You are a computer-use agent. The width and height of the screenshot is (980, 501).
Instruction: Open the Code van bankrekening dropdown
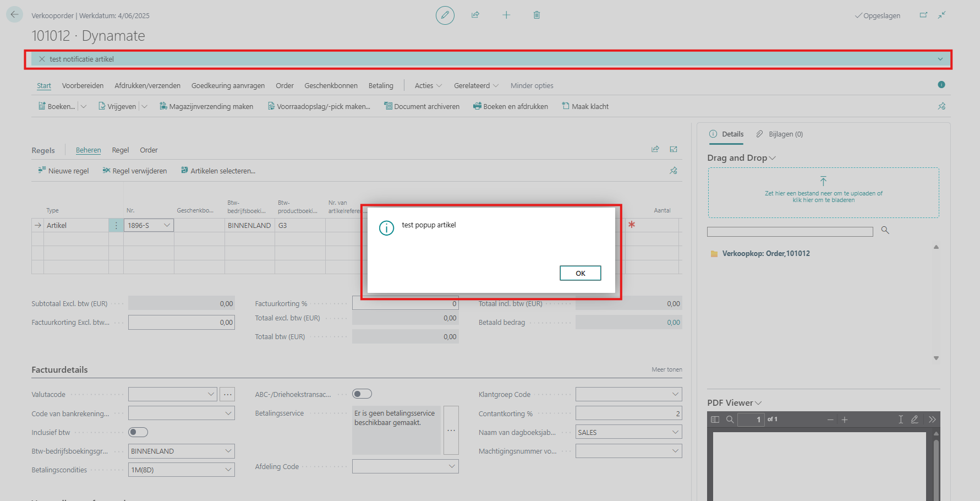point(229,413)
